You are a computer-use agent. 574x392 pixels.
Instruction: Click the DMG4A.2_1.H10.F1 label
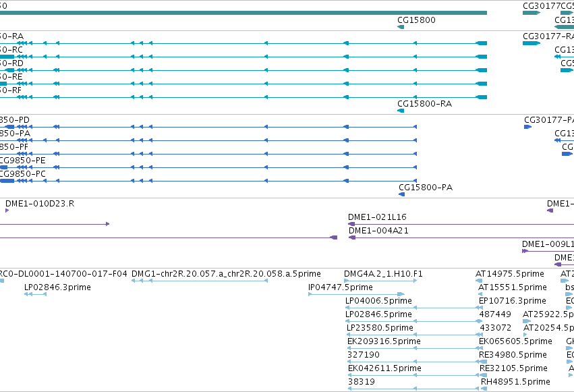(383, 274)
